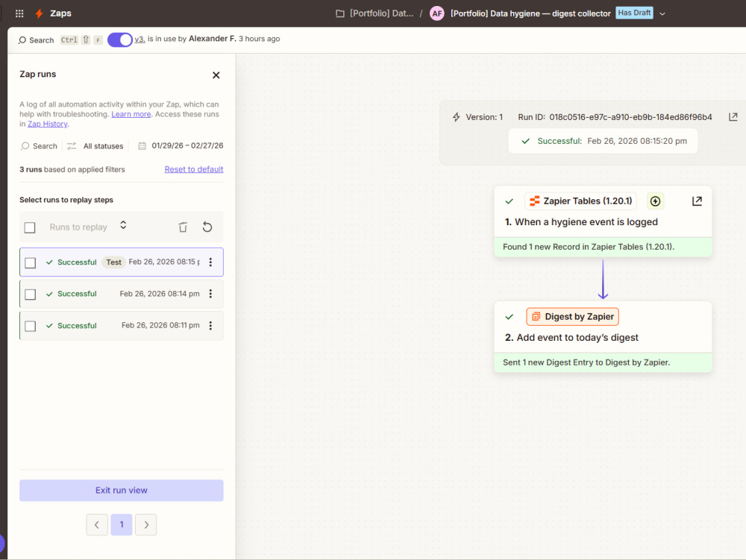The image size is (746, 560).
Task: Open the Zap History link
Action: tap(48, 124)
